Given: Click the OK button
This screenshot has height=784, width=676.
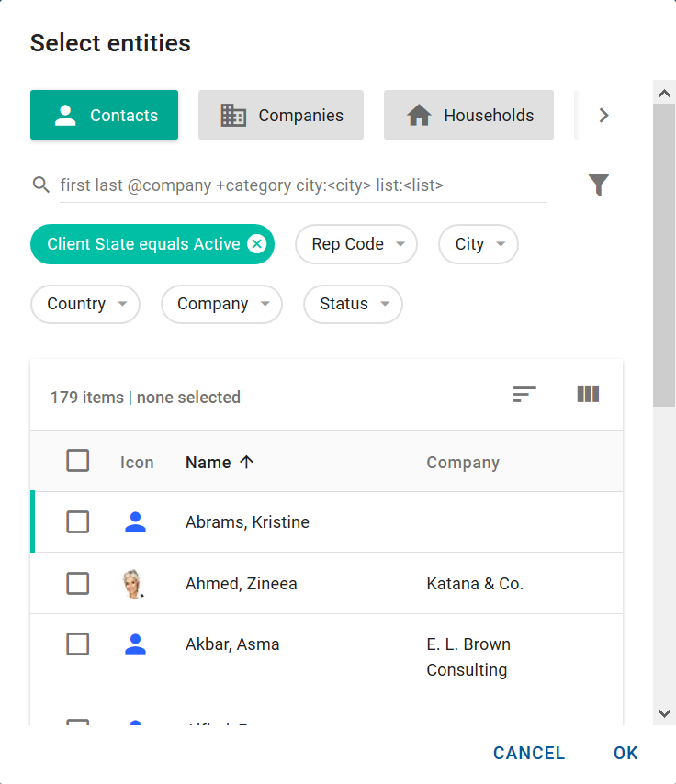Looking at the screenshot, I should [x=625, y=753].
